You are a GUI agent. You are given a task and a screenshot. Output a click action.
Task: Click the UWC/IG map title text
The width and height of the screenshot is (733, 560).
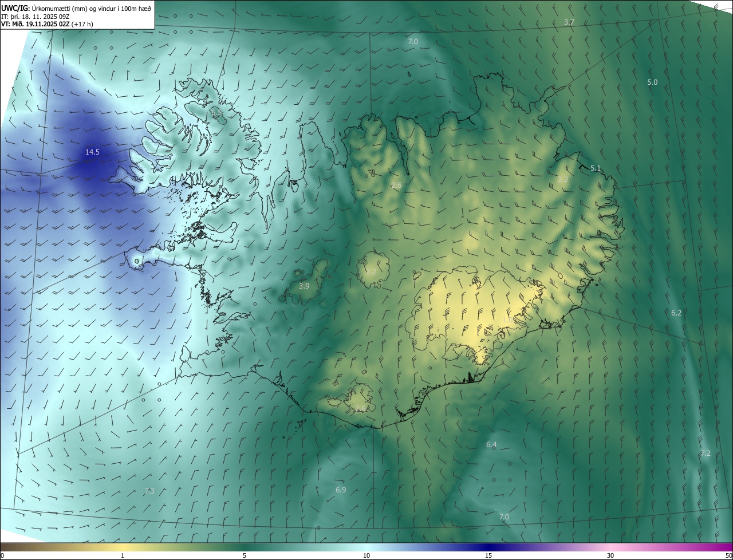pos(77,8)
